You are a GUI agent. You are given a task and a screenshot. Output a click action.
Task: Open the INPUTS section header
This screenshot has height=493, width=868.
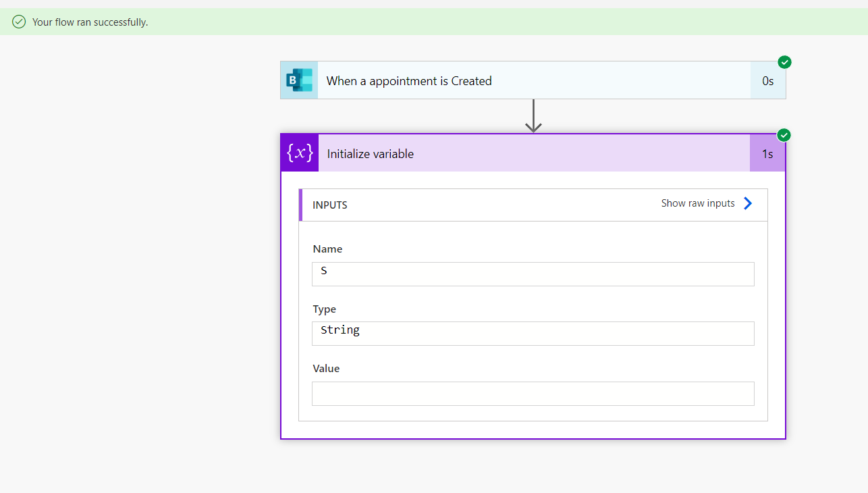pyautogui.click(x=330, y=205)
